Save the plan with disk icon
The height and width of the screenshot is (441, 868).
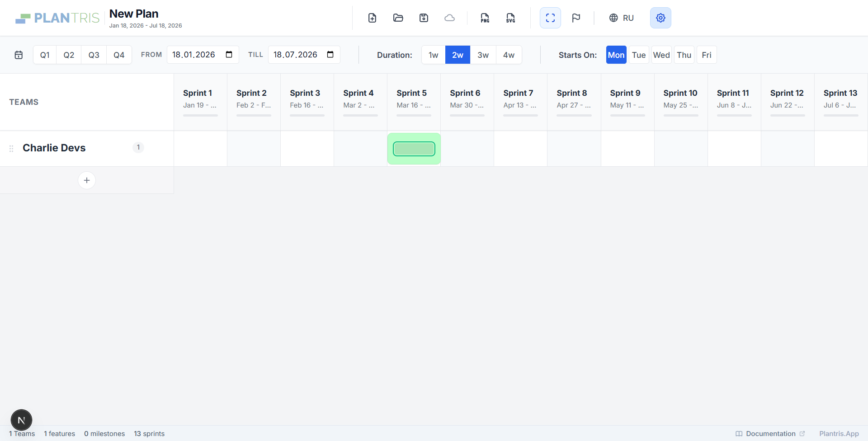tap(424, 18)
